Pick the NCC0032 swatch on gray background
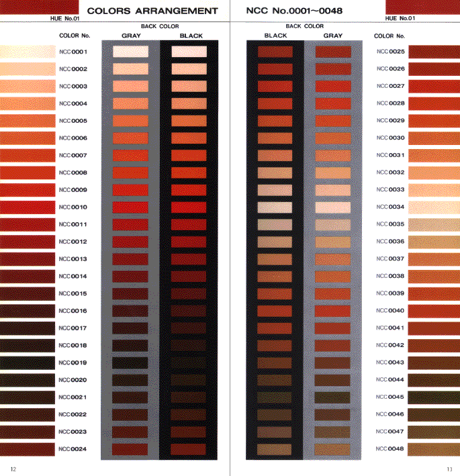Viewport: 460px width, 476px height. [x=333, y=173]
